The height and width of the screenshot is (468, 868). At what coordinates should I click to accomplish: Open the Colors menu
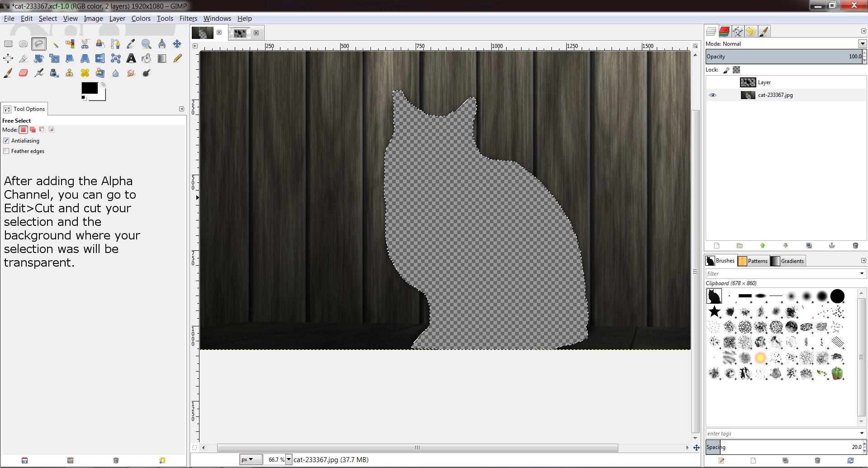coord(141,19)
